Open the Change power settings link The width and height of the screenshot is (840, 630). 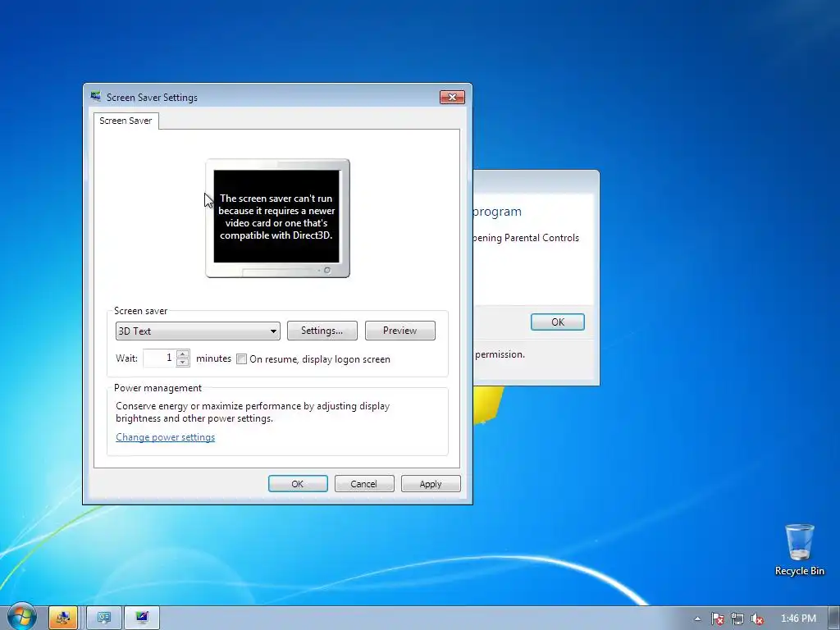(x=165, y=437)
